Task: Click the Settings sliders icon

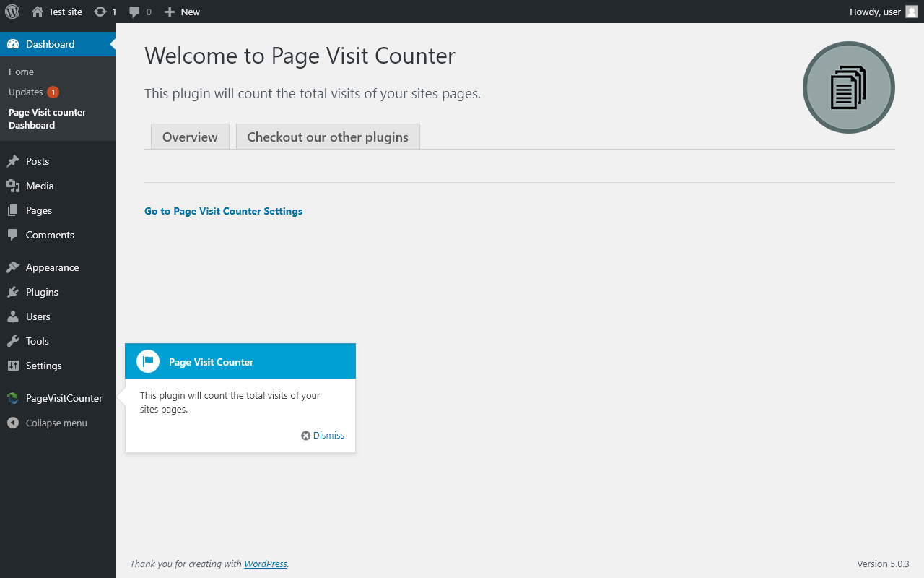Action: click(13, 366)
